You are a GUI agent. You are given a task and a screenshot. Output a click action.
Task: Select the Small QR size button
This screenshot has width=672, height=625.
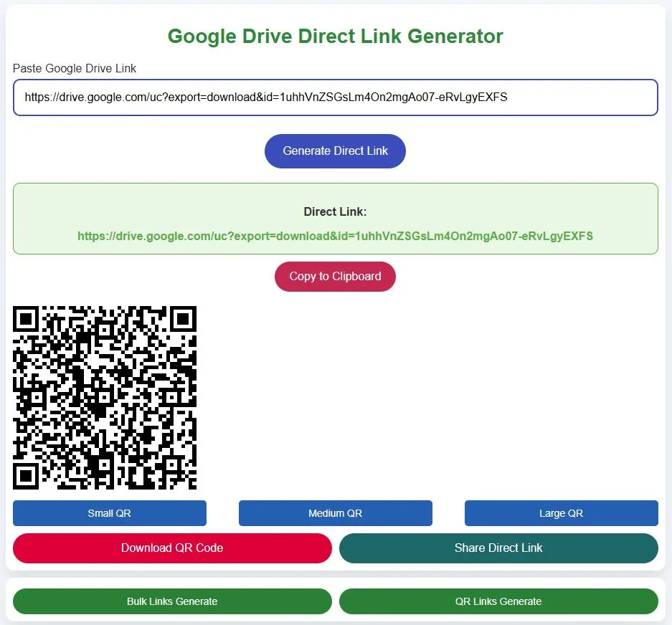[x=109, y=512]
